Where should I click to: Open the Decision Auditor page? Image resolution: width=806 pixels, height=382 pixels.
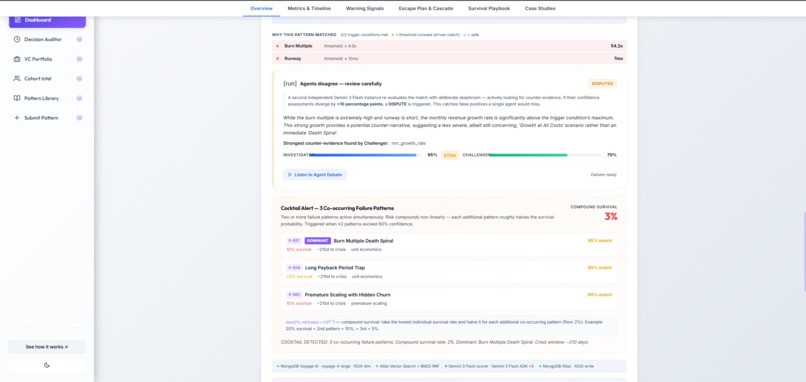(x=47, y=40)
